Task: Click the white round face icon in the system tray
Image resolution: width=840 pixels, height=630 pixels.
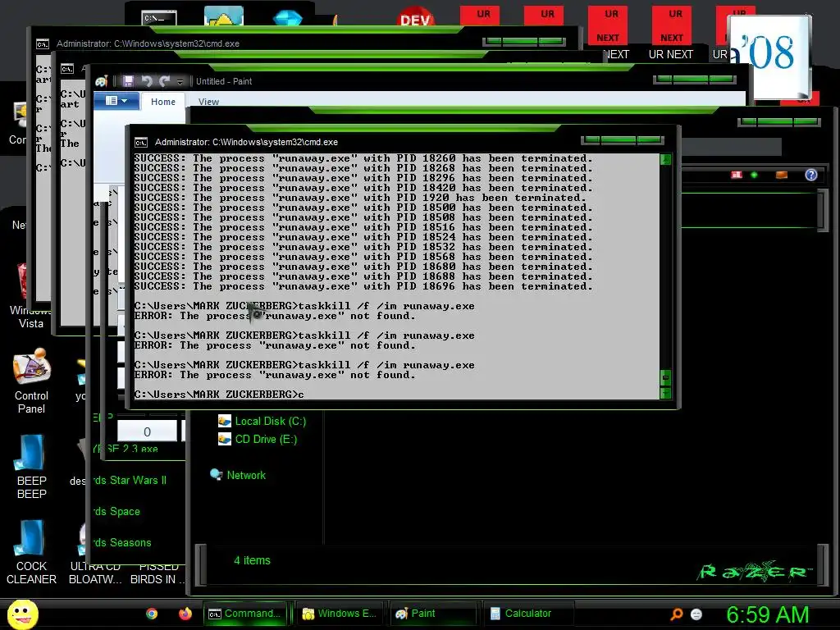Action: click(x=696, y=614)
